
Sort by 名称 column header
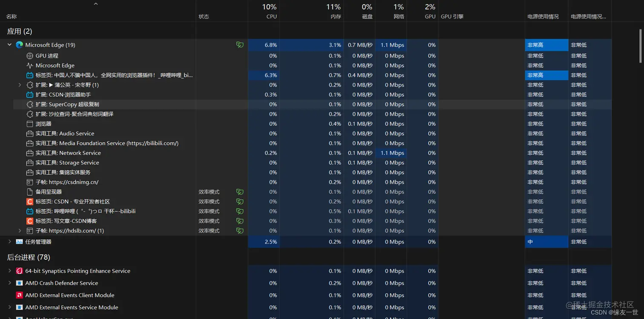click(11, 17)
